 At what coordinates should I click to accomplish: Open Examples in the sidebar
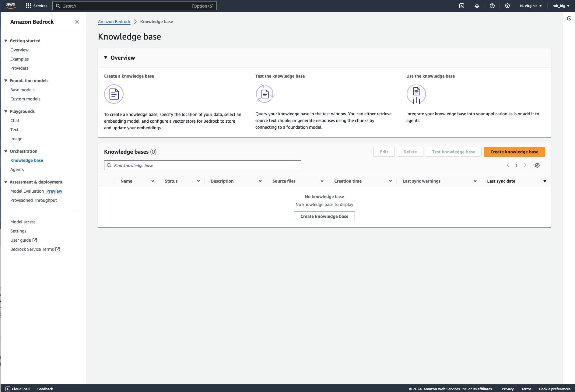pos(19,59)
